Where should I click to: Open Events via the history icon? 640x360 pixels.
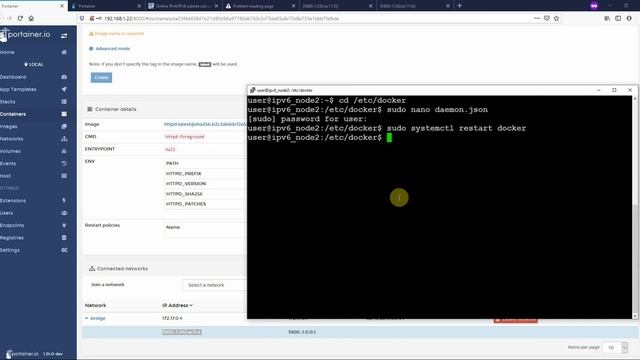pos(64,163)
